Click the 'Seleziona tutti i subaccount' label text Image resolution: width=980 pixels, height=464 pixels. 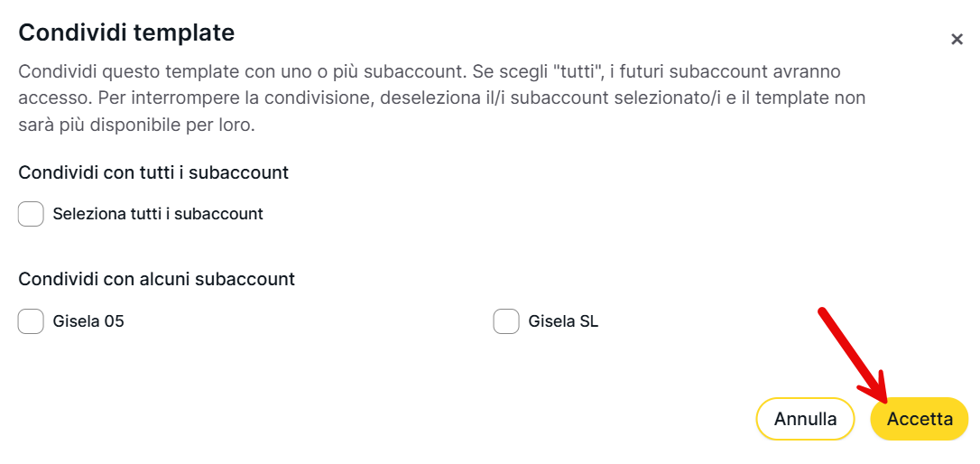pos(158,214)
